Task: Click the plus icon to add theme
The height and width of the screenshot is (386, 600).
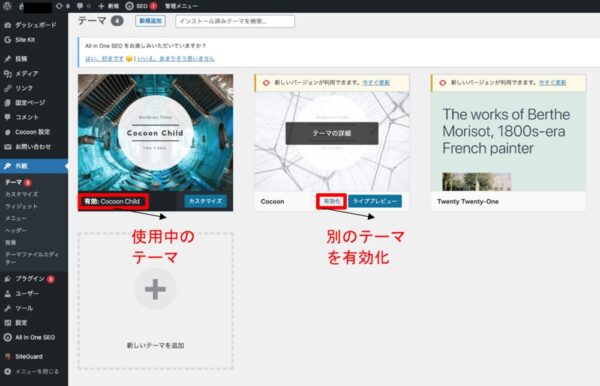Action: (x=155, y=289)
